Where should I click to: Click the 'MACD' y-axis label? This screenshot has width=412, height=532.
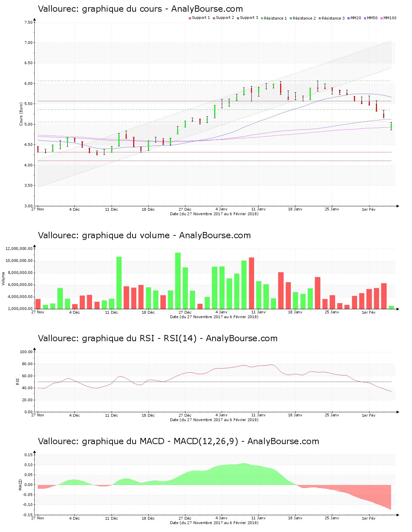point(20,485)
